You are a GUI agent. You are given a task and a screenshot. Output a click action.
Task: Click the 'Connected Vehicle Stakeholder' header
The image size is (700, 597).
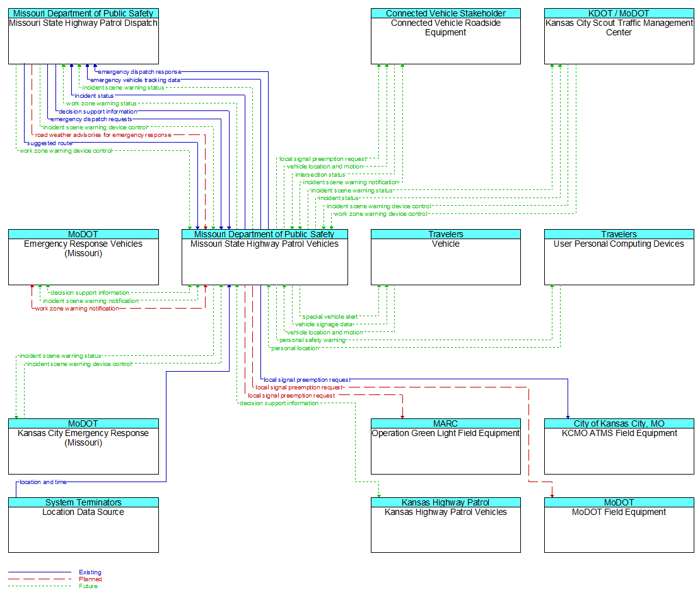coord(445,13)
